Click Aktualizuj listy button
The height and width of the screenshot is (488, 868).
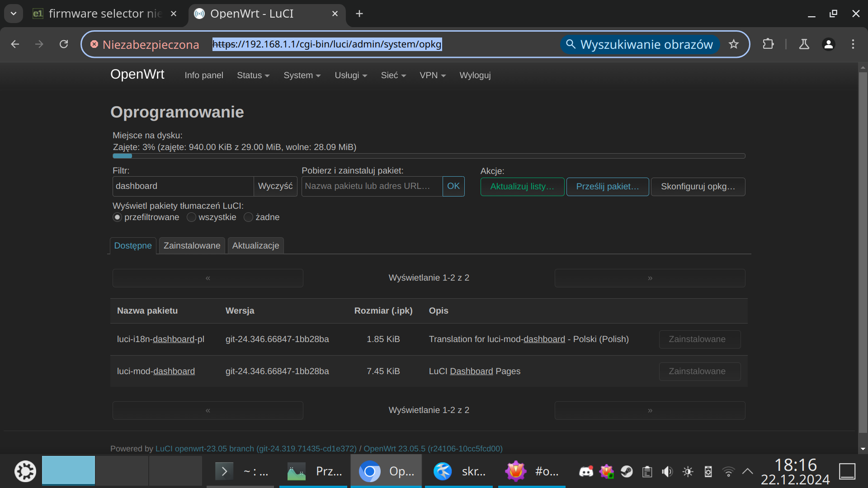click(522, 187)
